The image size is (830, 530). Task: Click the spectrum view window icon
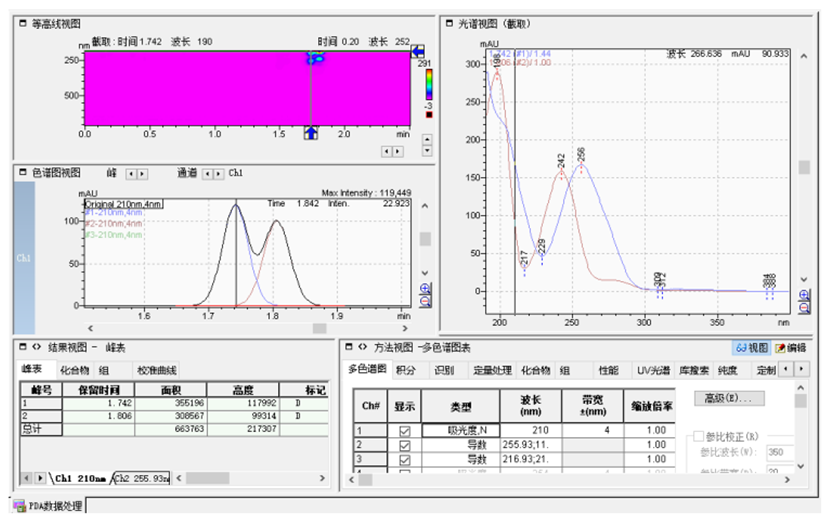pos(449,23)
